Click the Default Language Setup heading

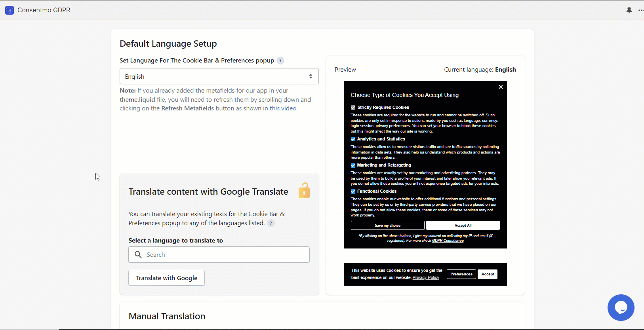point(168,44)
